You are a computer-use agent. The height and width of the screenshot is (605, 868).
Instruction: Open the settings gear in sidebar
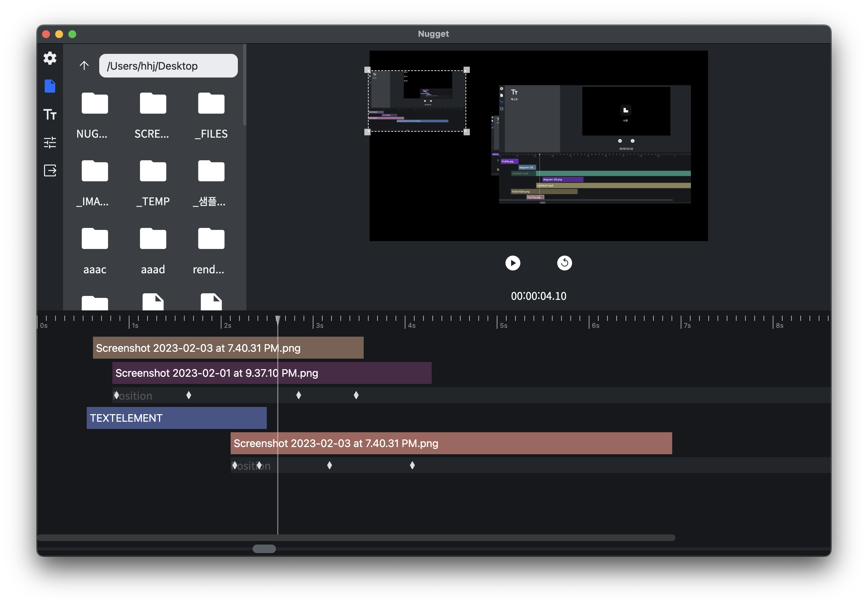click(50, 58)
